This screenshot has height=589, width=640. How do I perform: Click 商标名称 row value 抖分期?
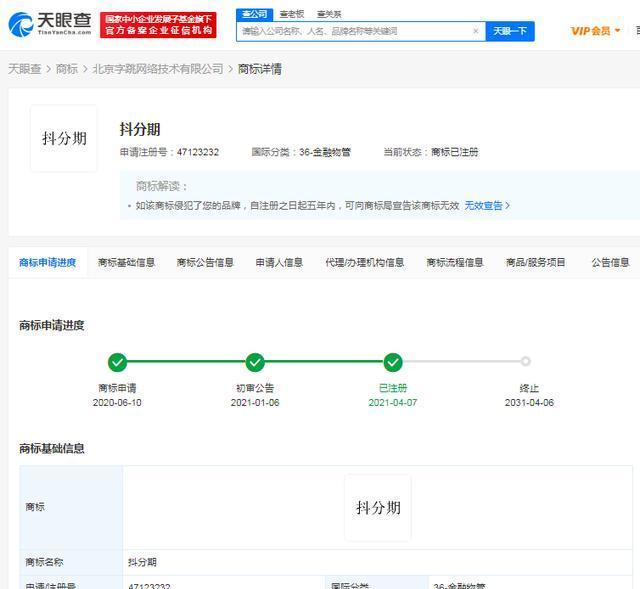point(142,562)
